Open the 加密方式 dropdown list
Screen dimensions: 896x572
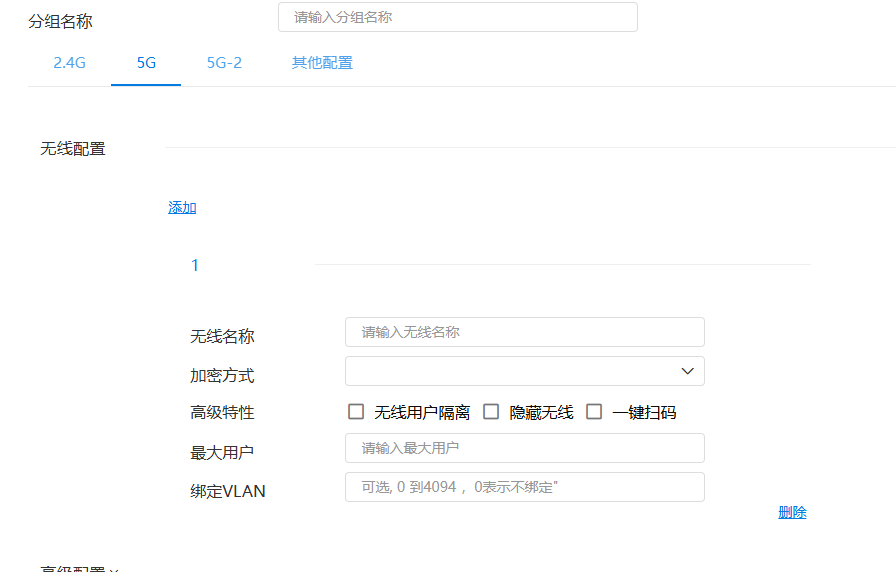point(524,371)
